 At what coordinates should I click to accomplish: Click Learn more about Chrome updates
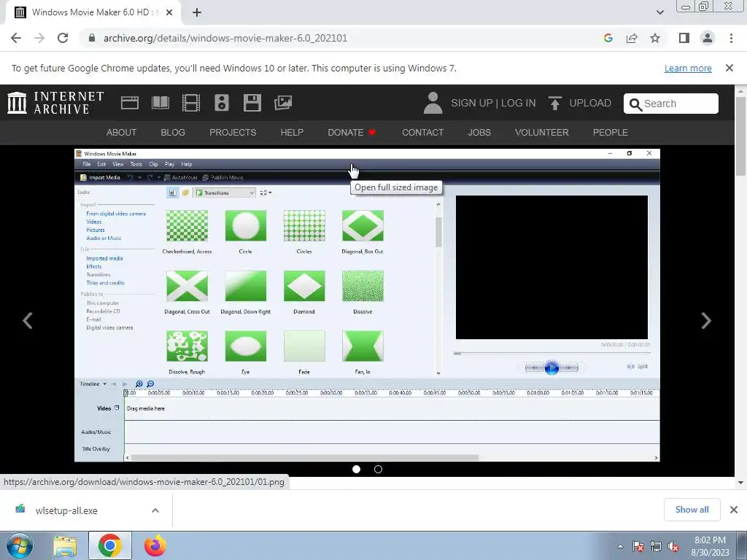pyautogui.click(x=688, y=68)
